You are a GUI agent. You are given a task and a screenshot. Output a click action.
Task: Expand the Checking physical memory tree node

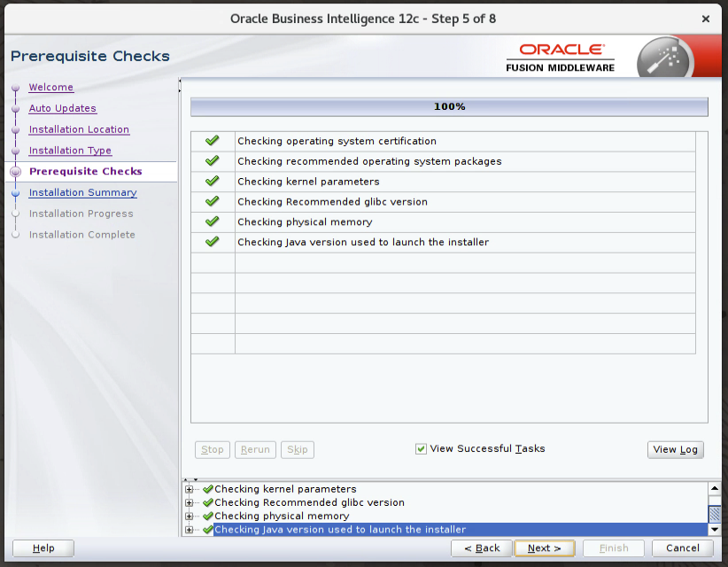tap(189, 516)
